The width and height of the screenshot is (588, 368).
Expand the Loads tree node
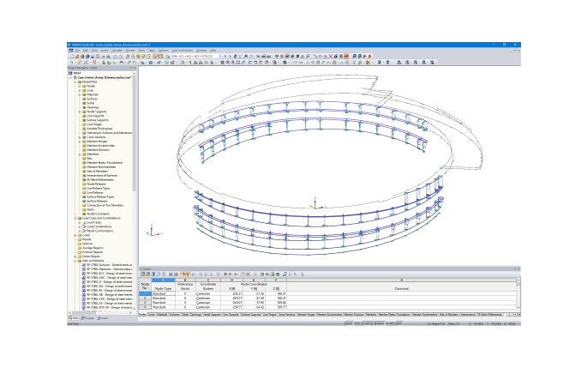click(75, 235)
